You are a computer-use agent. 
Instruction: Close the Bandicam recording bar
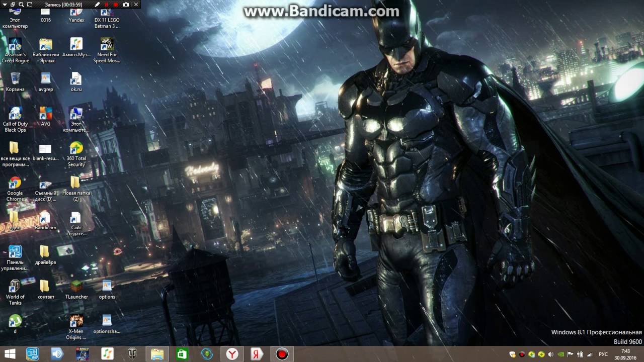point(136,5)
